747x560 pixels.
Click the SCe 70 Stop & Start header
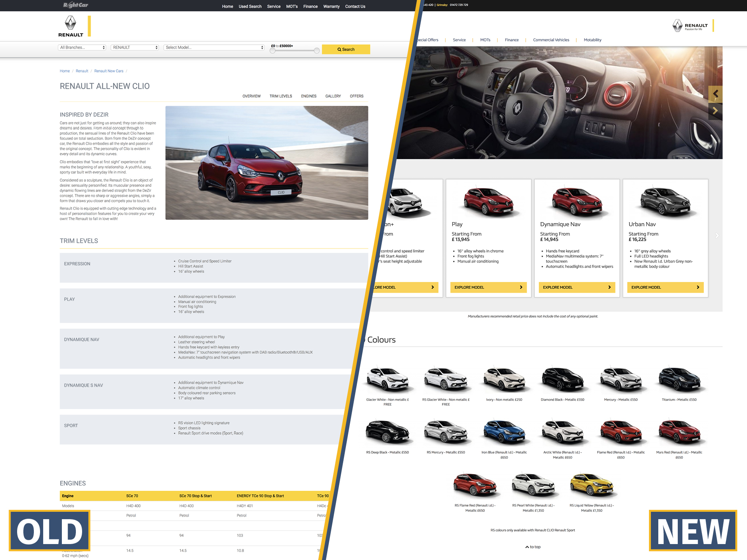point(195,496)
